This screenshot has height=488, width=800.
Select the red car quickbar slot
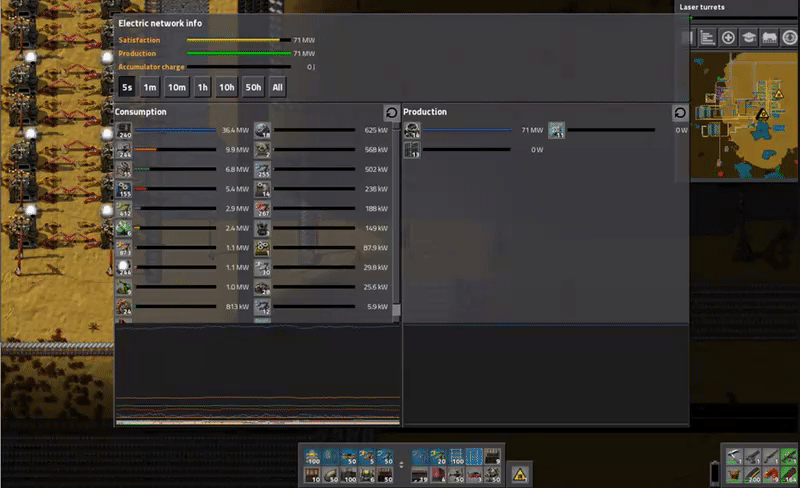click(x=474, y=475)
